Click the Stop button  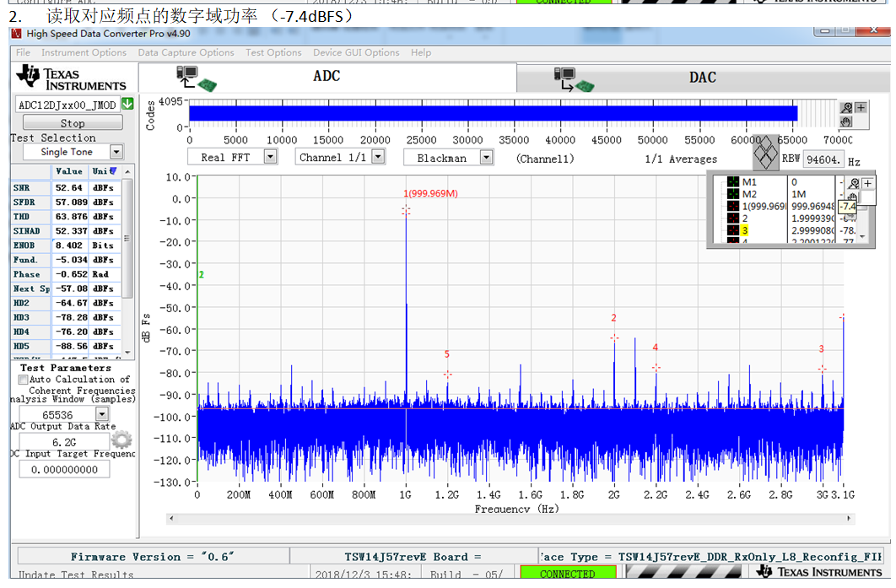click(73, 123)
